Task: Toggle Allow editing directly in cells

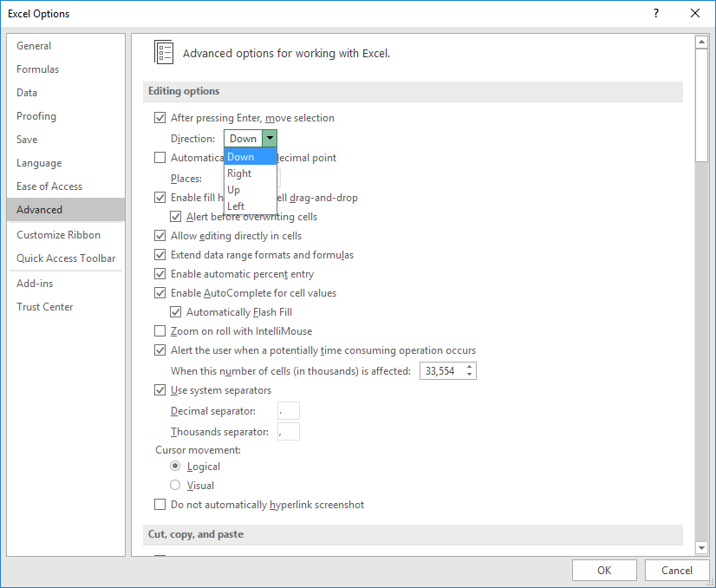Action: (159, 236)
